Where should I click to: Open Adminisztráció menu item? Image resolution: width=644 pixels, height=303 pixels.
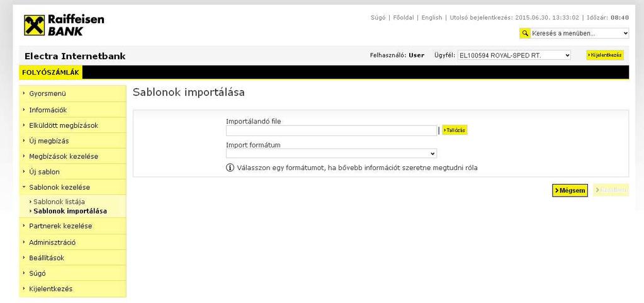[x=72, y=243]
